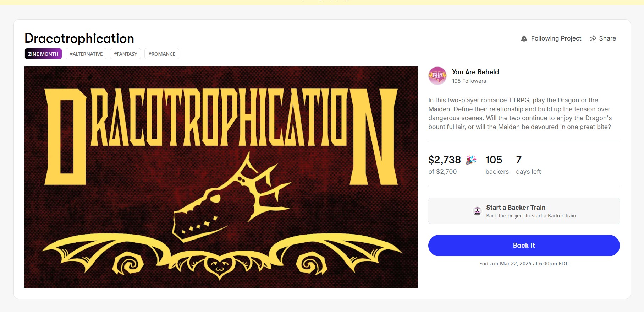The width and height of the screenshot is (644, 312).
Task: Click the party popper funded icon
Action: 471,160
